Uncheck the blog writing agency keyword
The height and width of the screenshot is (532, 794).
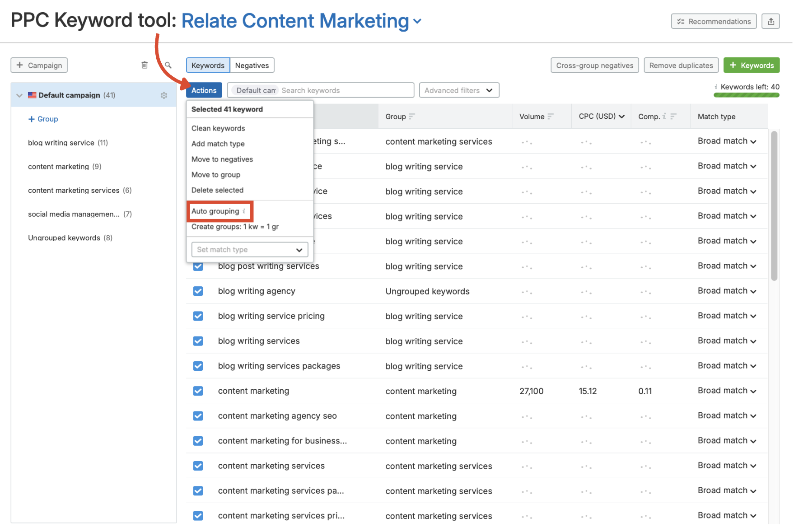tap(198, 291)
